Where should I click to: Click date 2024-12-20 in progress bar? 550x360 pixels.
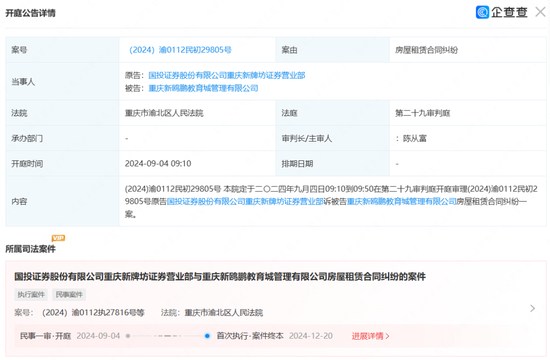pos(311,336)
